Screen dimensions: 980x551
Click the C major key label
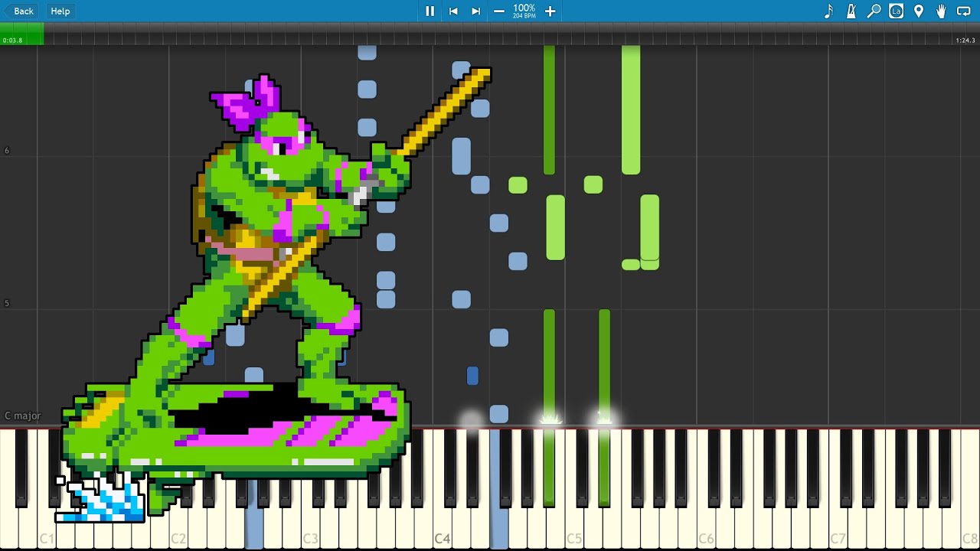pyautogui.click(x=23, y=416)
